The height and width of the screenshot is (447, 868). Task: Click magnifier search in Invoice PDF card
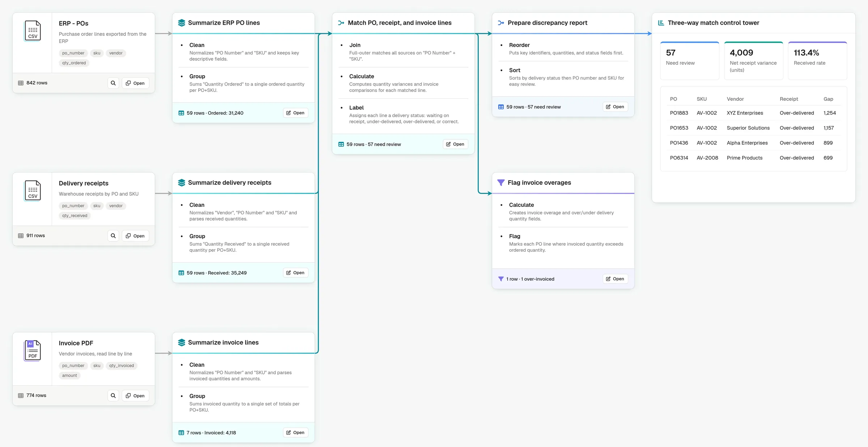pyautogui.click(x=113, y=396)
